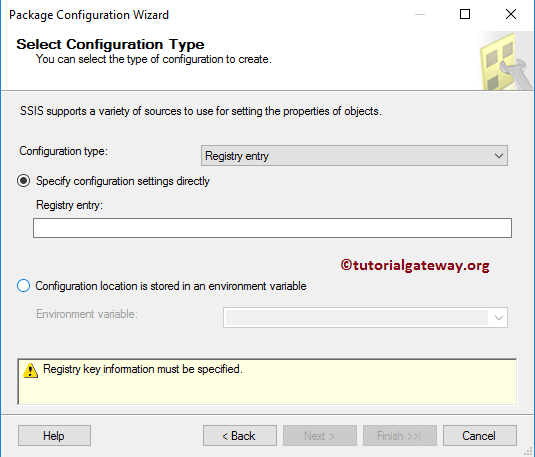Click the wizard configuration wrench icon

click(x=506, y=61)
